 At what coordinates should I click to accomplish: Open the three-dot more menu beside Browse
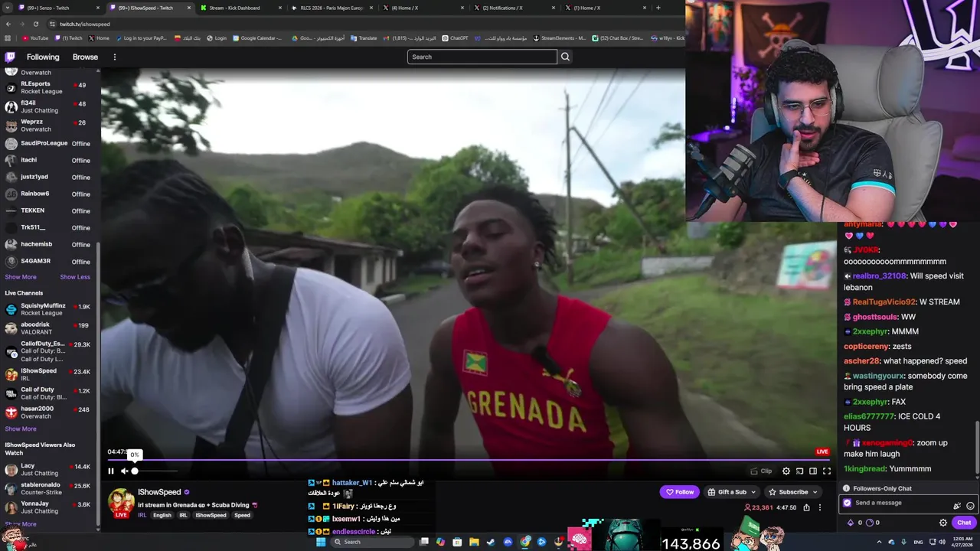115,57
